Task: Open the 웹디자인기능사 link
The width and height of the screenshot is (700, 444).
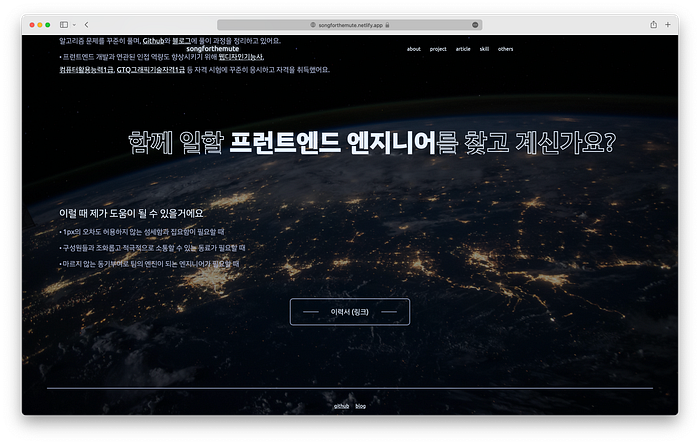Action: [x=241, y=57]
